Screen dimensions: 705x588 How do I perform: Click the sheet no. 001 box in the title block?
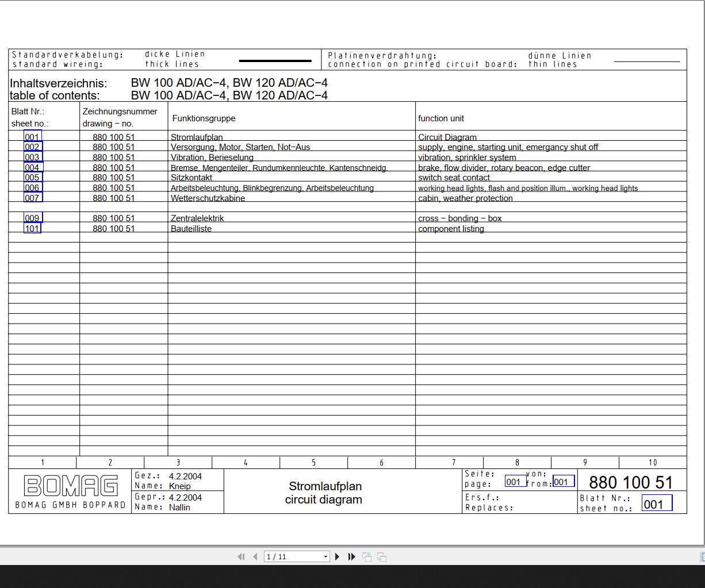657,504
